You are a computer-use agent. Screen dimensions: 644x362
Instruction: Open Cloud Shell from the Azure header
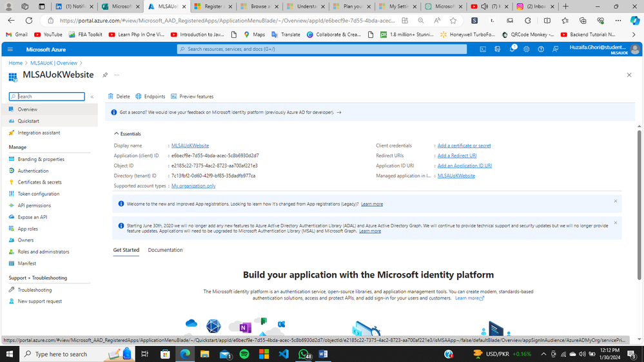[483, 49]
